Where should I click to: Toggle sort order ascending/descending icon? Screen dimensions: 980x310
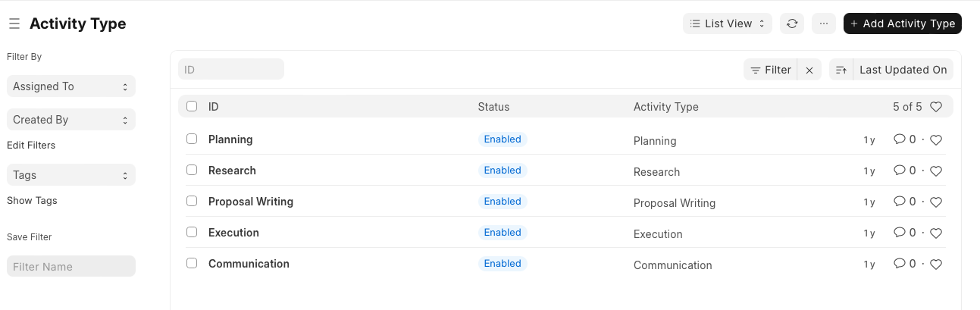pos(841,70)
